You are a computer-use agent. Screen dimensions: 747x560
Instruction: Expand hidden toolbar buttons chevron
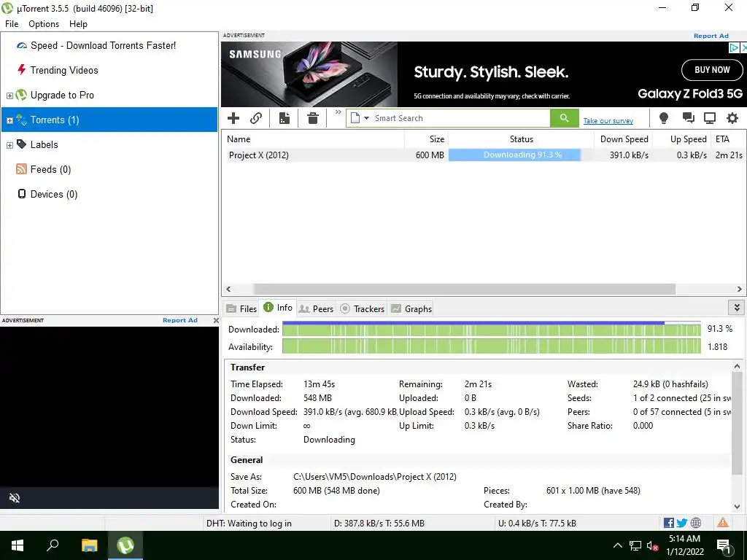[x=338, y=112]
